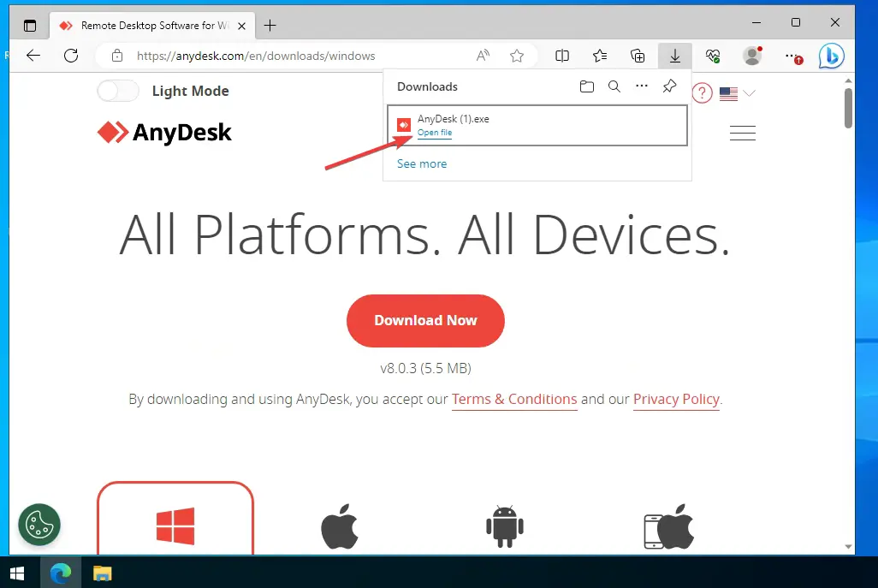The height and width of the screenshot is (588, 878).
Task: Select the iOS devices platform icon
Action: [668, 526]
